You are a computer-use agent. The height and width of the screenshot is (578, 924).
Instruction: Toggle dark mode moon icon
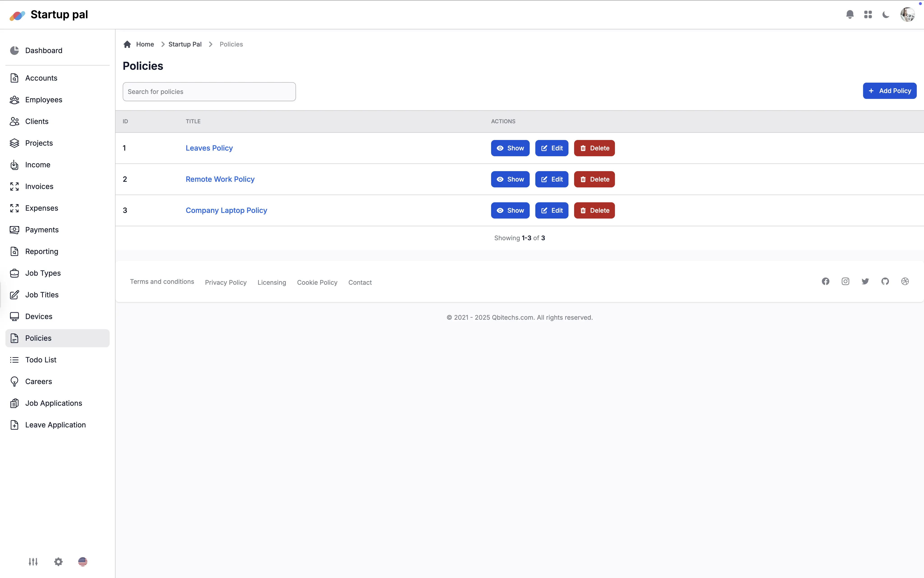tap(886, 14)
